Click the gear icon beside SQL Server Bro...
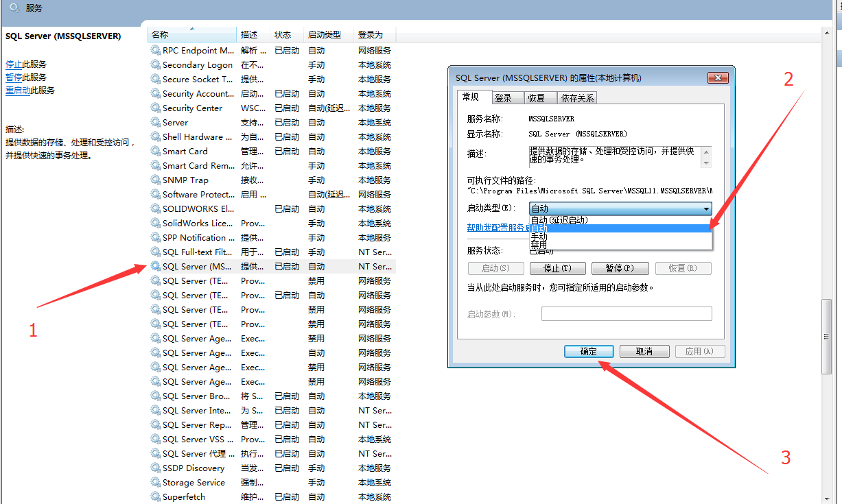The image size is (842, 504). (x=156, y=396)
